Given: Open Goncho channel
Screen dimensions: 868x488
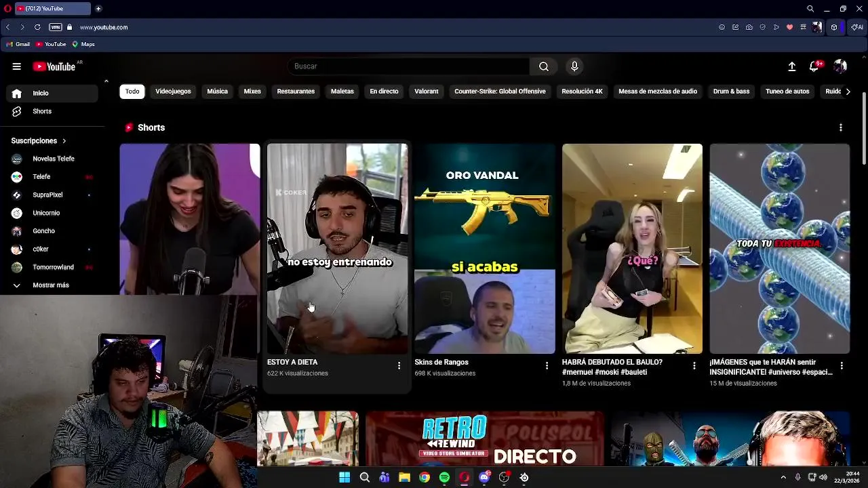Looking at the screenshot, I should click(x=52, y=231).
